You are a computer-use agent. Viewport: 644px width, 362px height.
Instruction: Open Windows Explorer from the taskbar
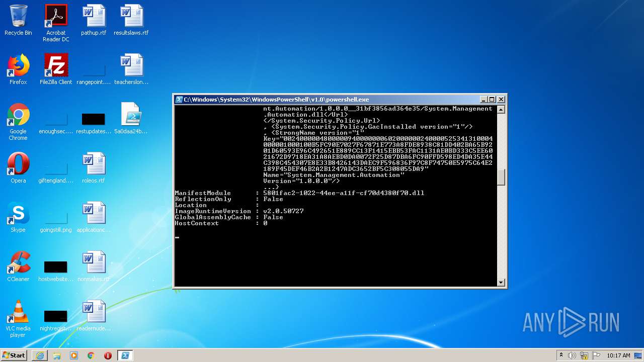[x=57, y=355]
